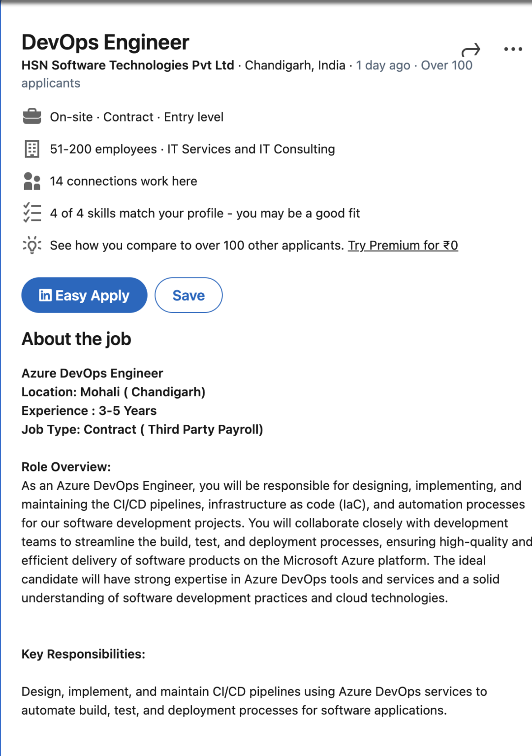532x756 pixels.
Task: Click the On-site Contract Entry level line
Action: coord(137,117)
